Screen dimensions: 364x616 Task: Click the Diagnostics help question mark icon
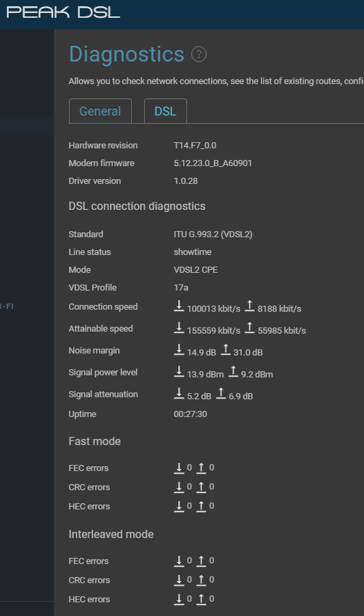pyautogui.click(x=199, y=54)
